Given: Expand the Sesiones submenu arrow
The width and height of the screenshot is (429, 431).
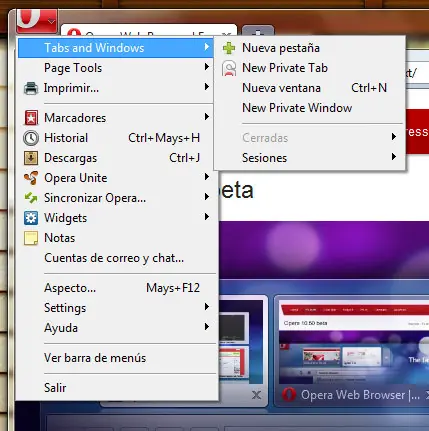Looking at the screenshot, I should [394, 157].
